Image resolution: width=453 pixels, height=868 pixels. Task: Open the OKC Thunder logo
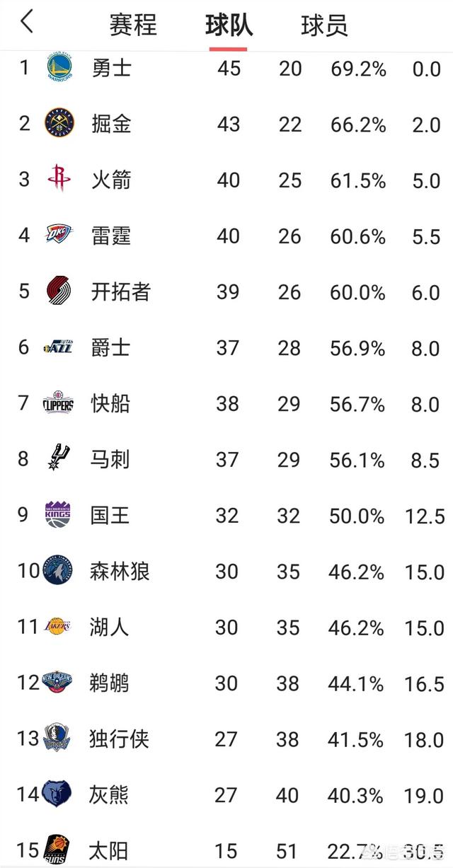(58, 234)
